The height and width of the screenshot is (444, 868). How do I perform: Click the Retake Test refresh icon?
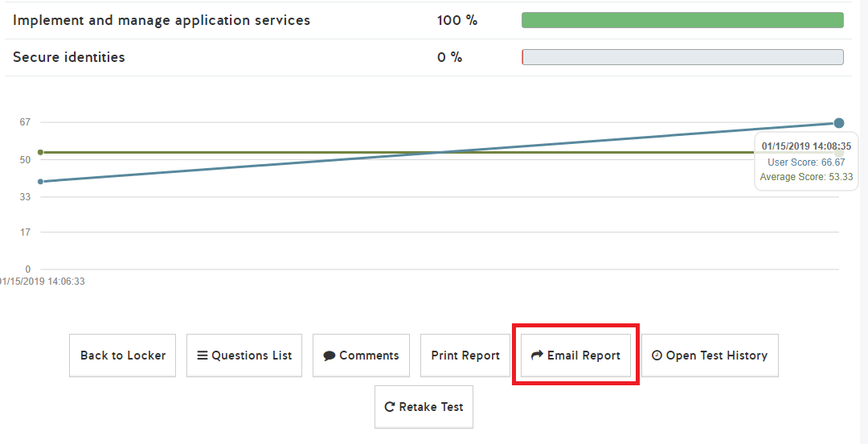tap(390, 407)
